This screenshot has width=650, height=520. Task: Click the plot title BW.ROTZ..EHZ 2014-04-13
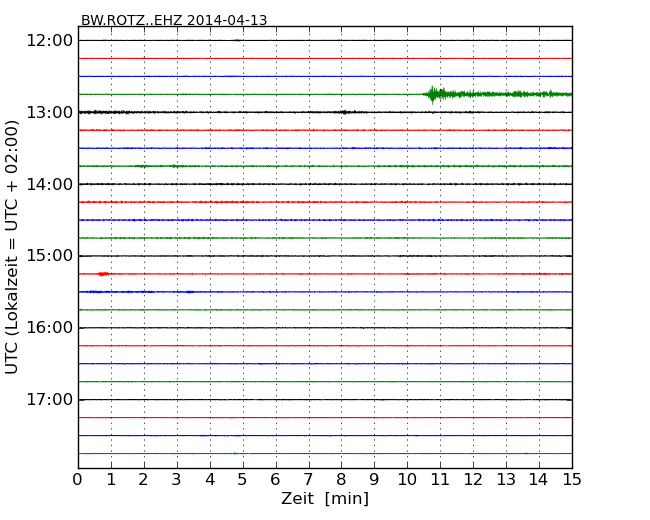pos(174,20)
